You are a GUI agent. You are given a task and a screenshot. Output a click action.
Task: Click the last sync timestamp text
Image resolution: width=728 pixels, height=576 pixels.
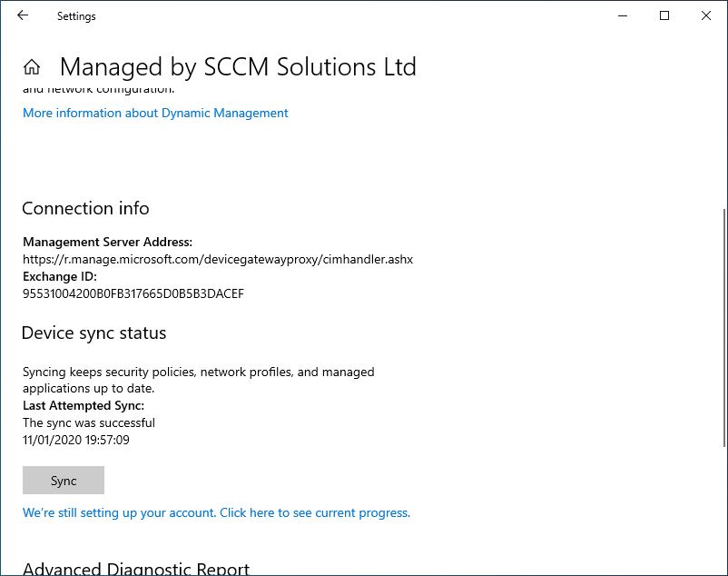[85, 440]
